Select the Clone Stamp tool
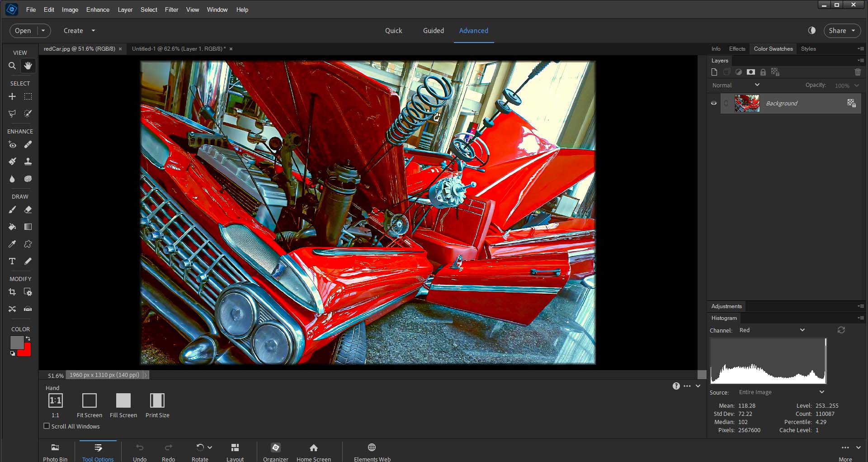Viewport: 868px width, 462px height. (28, 162)
